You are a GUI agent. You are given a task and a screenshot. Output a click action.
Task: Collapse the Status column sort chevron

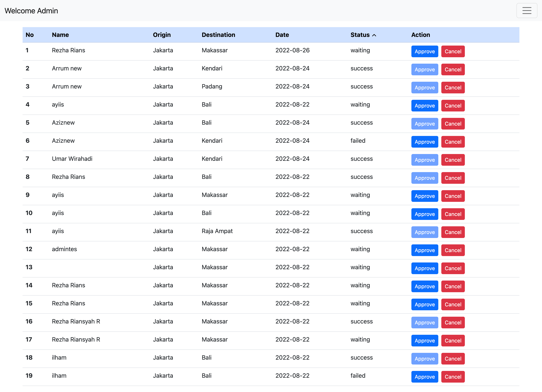click(374, 35)
